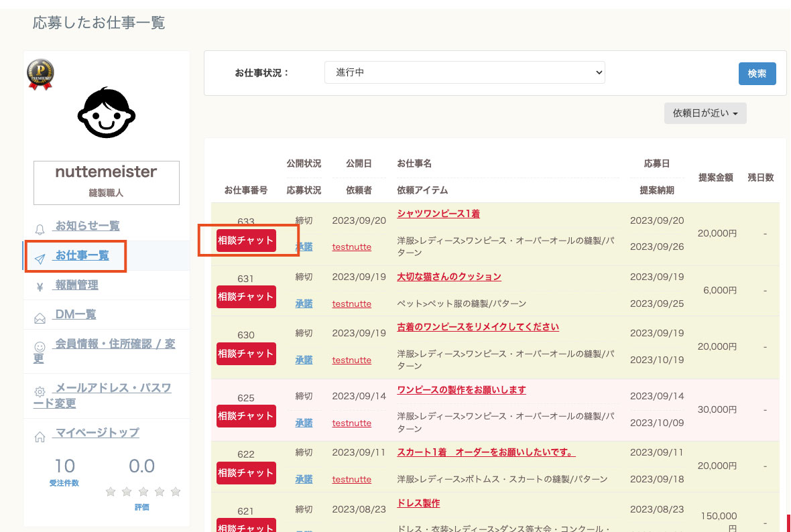Open the シャツワンピース1着 job link
Viewport: 791px width, 532px height.
click(438, 213)
